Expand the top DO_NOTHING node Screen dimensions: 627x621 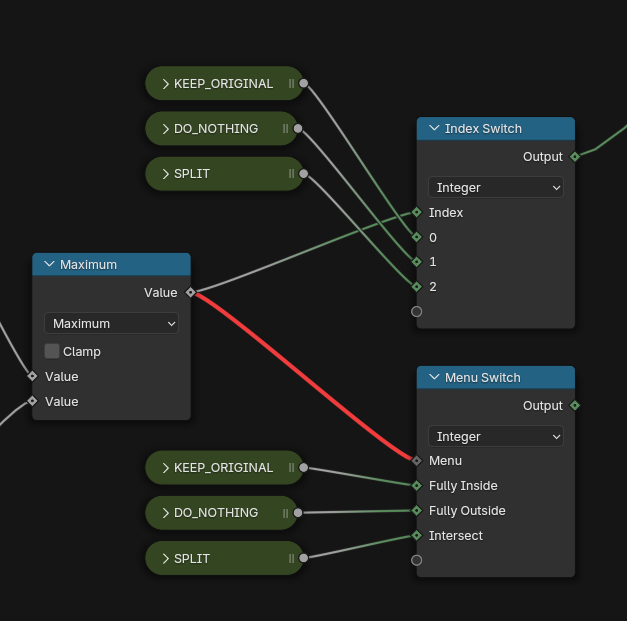coord(166,129)
